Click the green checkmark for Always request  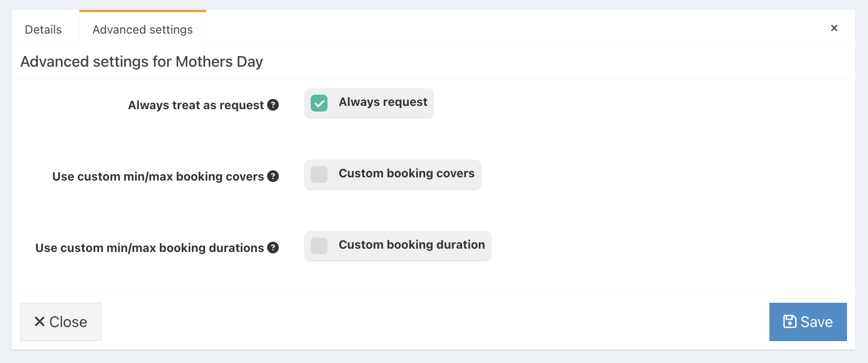(319, 103)
